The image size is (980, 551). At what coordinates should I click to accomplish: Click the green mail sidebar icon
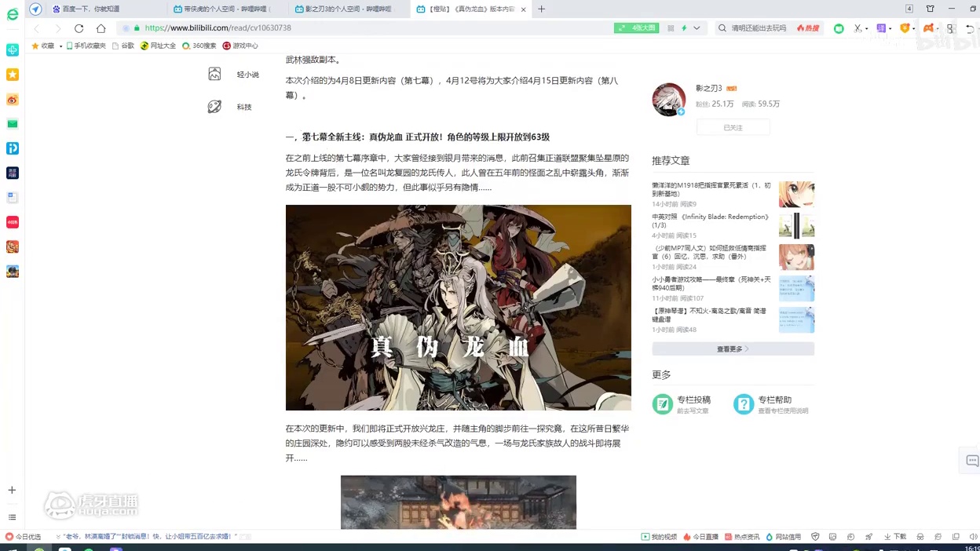13,124
